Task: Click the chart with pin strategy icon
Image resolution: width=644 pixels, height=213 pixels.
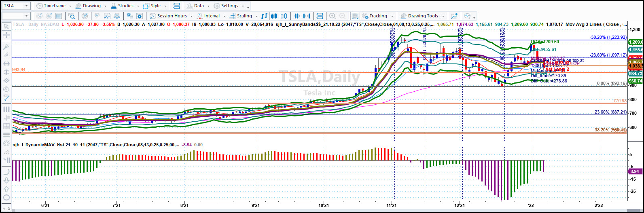Action: 107,16
